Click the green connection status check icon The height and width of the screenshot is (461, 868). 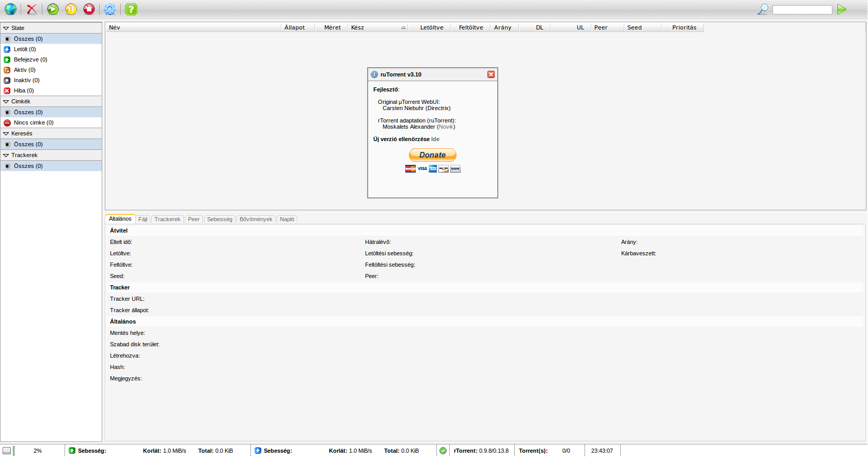pyautogui.click(x=443, y=451)
